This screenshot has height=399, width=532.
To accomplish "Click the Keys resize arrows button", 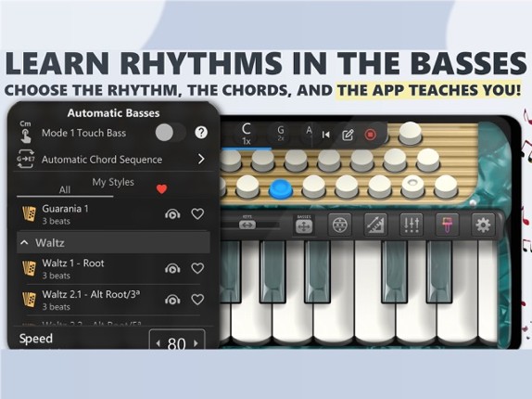I will point(247,225).
